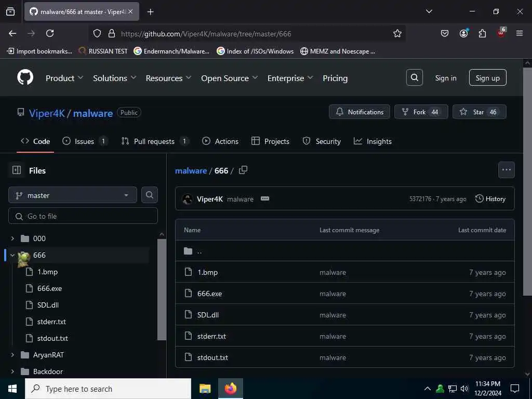This screenshot has width=532, height=399.
Task: Click the padlock site information icon
Action: click(x=111, y=33)
